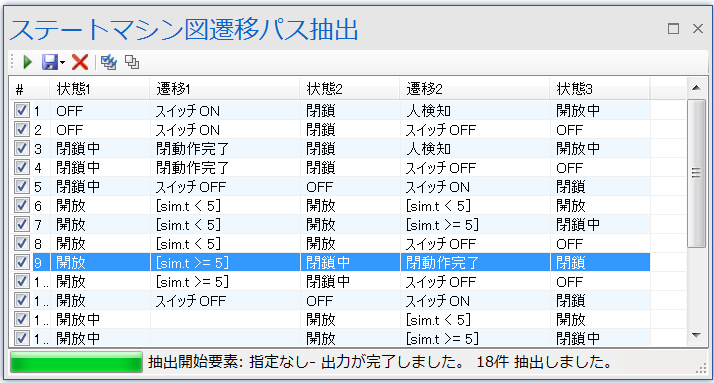Viewport: 714px width, 383px height.
Task: Open the dropdown arrow next to save icon
Action: pyautogui.click(x=62, y=62)
